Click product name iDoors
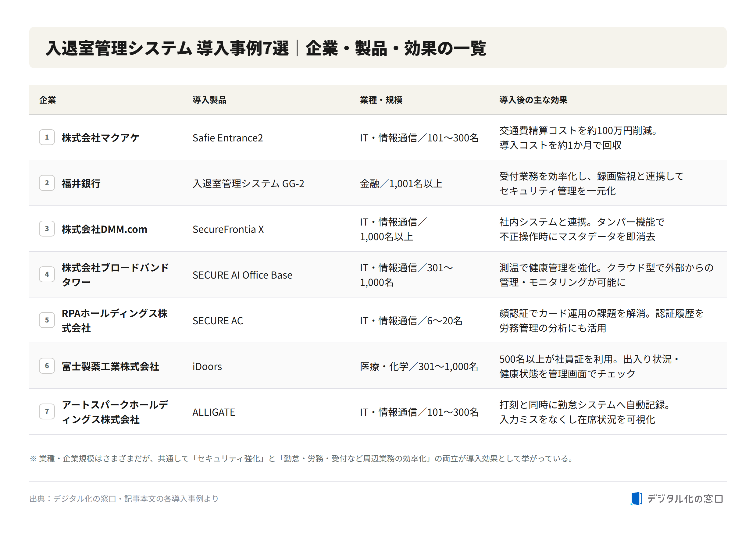The height and width of the screenshot is (534, 756). point(207,366)
